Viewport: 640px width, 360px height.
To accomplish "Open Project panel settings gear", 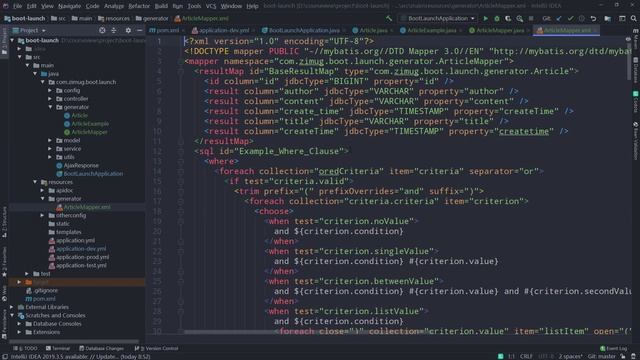I will [x=128, y=30].
